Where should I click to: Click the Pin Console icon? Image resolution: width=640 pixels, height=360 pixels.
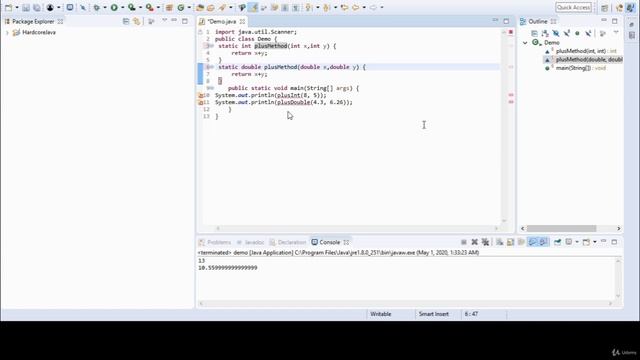tap(557, 242)
